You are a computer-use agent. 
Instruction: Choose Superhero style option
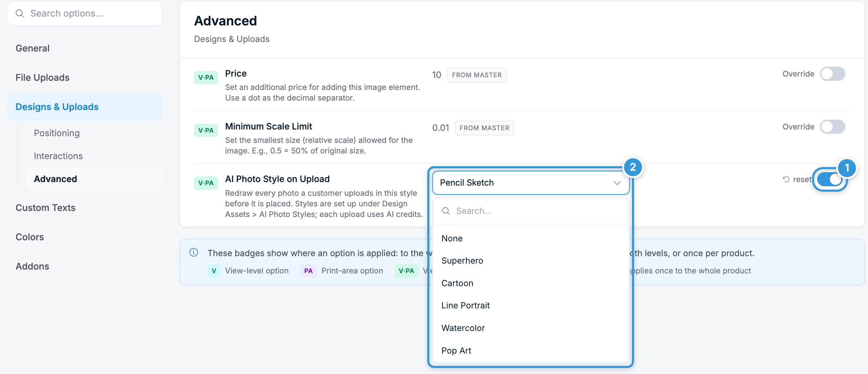531,261
